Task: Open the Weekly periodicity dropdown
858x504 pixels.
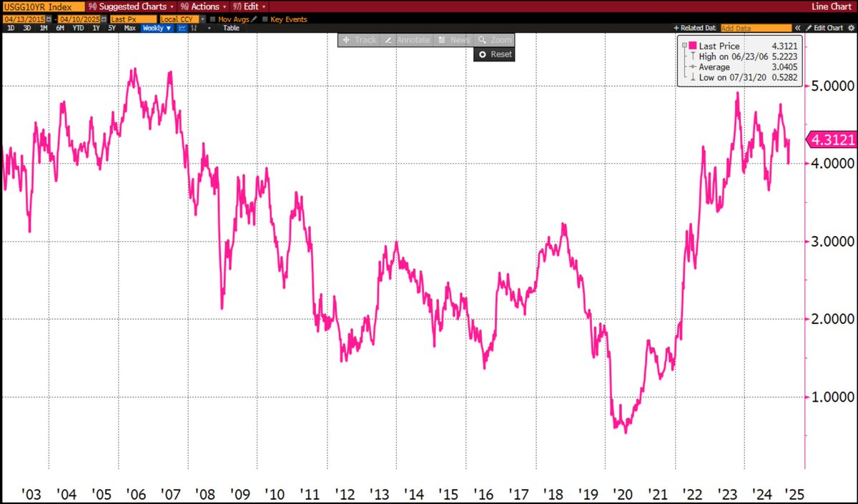Action: tap(157, 28)
